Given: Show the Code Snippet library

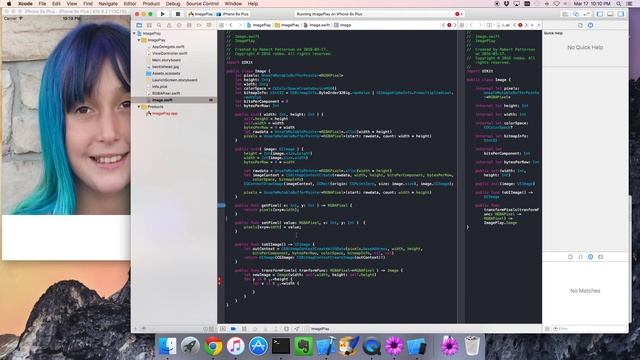Looking at the screenshot, I should coord(580,257).
